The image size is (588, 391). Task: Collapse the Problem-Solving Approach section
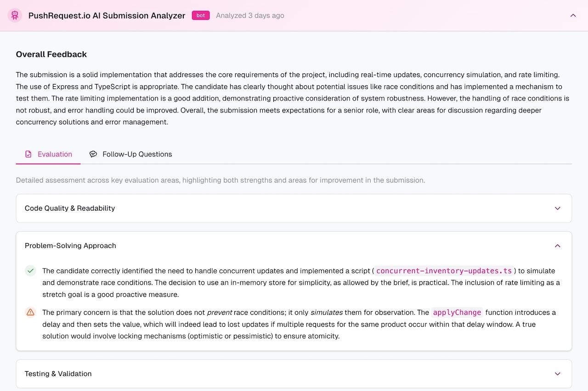(557, 246)
